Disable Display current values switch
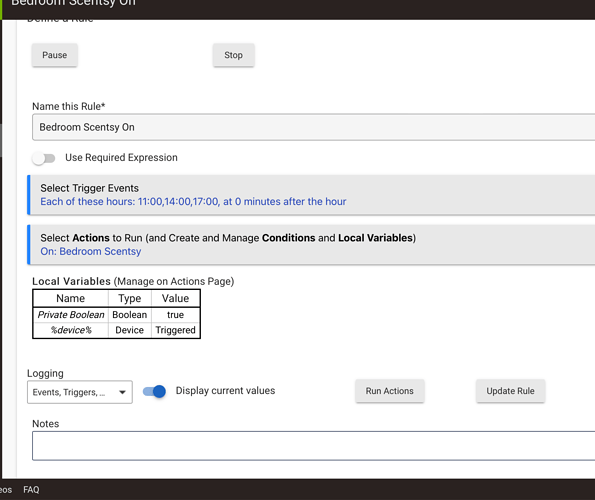 [x=154, y=391]
